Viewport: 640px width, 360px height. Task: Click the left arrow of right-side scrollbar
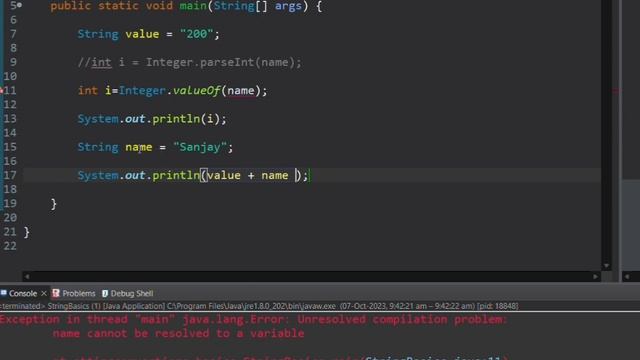(x=627, y=276)
